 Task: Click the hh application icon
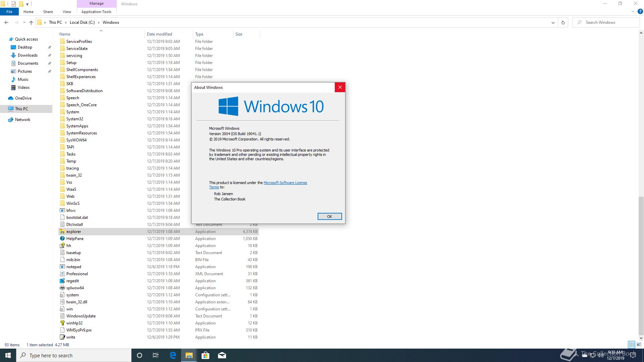click(62, 246)
